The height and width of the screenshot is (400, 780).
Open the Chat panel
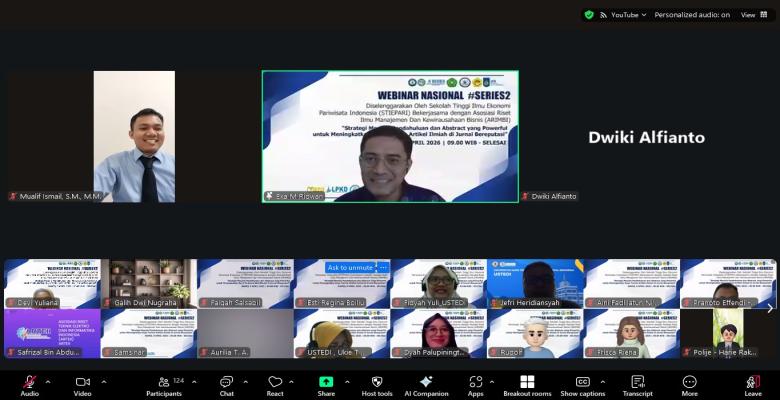(x=226, y=385)
